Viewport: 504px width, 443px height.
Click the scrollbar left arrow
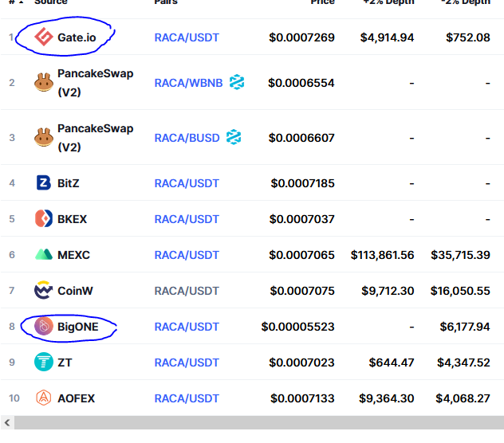click(7, 422)
